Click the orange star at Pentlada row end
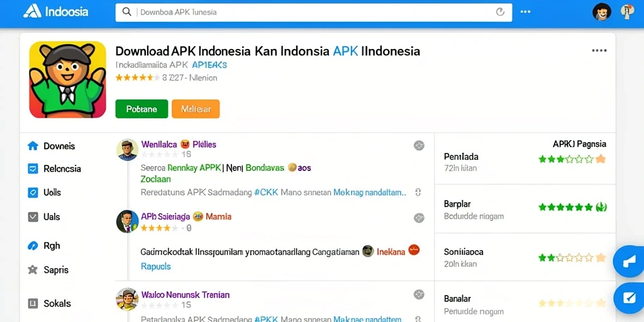The image size is (644, 322). pos(601,159)
